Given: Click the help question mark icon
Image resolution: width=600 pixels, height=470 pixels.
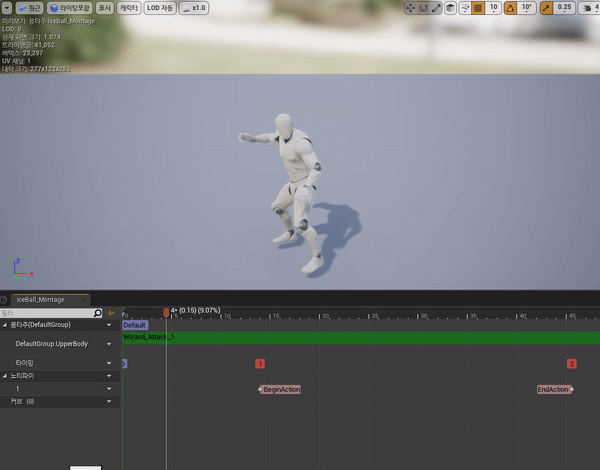Looking at the screenshot, I should pos(4,300).
